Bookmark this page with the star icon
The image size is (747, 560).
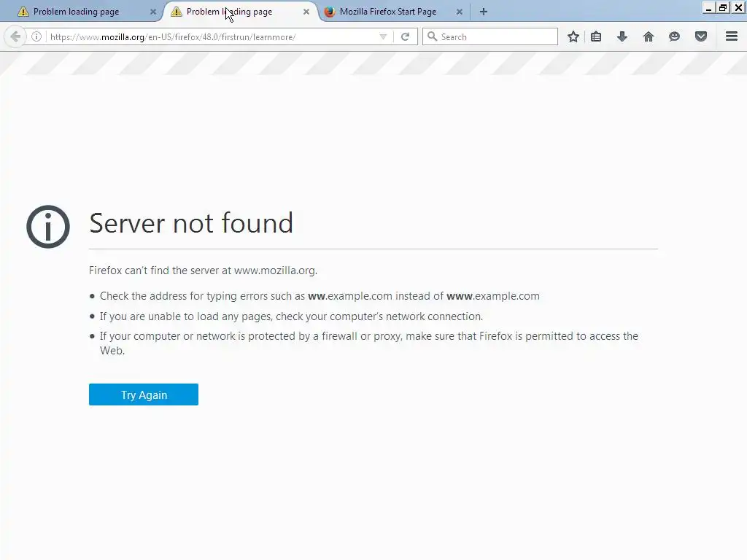tap(573, 36)
